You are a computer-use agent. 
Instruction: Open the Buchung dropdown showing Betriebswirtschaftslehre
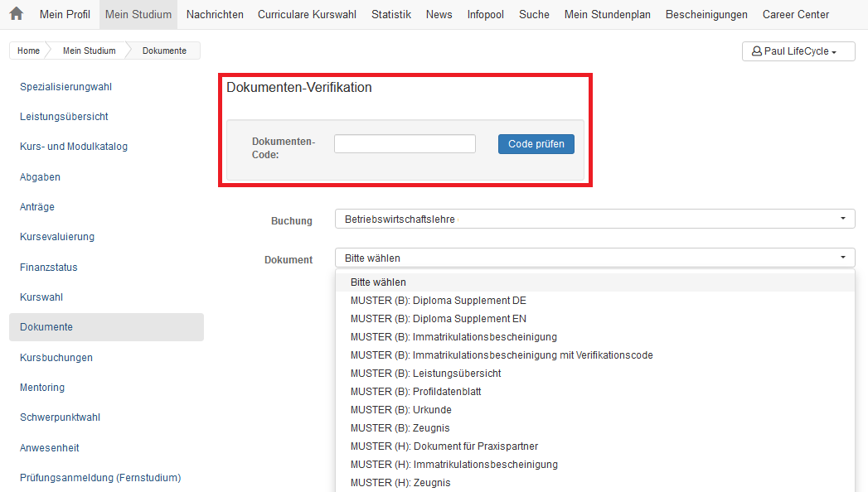pyautogui.click(x=595, y=219)
